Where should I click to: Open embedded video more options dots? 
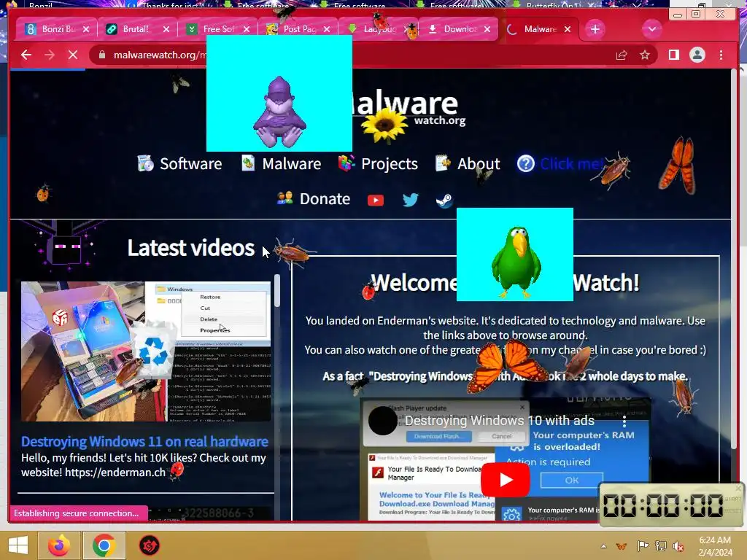coord(624,421)
